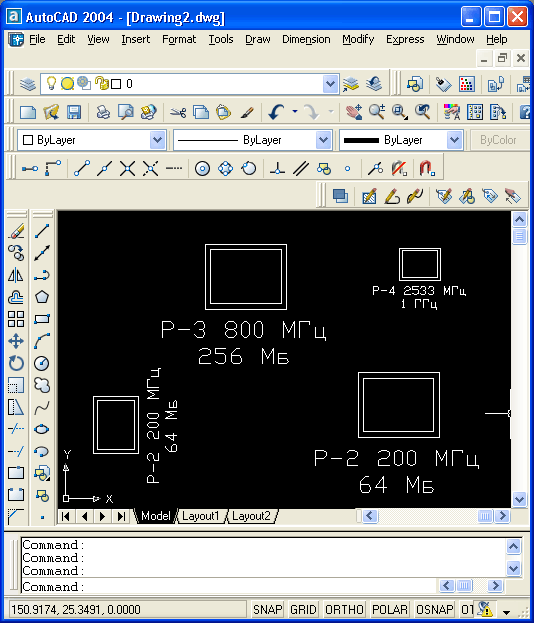The height and width of the screenshot is (623, 534).
Task: Click the Plot printer icon
Action: tap(103, 112)
